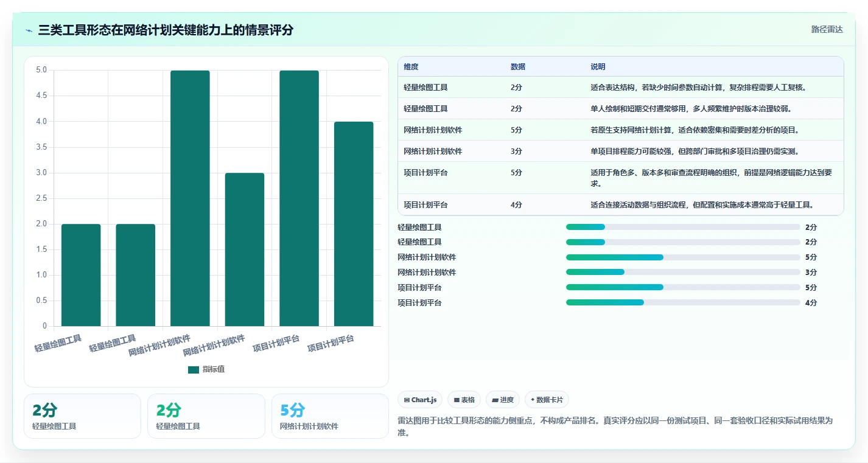Select the 表格 chip
Viewport: 868px width, 463px height.
pos(464,400)
